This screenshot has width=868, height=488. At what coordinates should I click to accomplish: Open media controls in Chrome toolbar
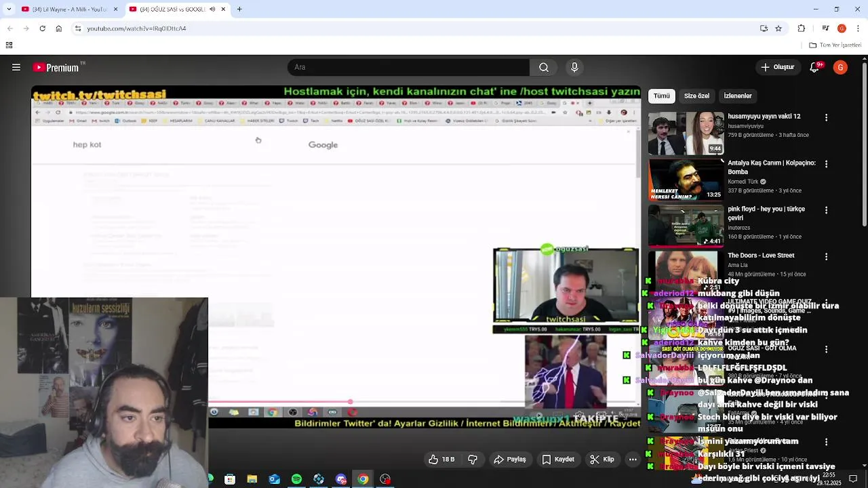825,28
